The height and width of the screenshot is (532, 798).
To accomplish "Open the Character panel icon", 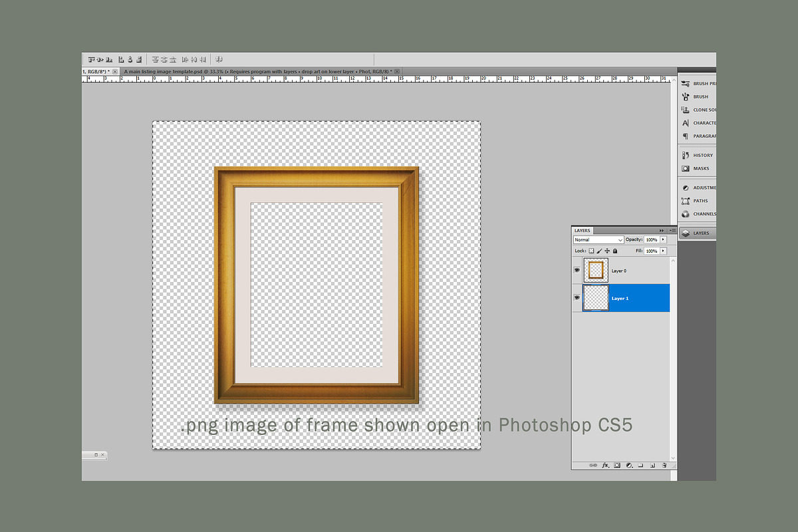I will click(x=686, y=123).
